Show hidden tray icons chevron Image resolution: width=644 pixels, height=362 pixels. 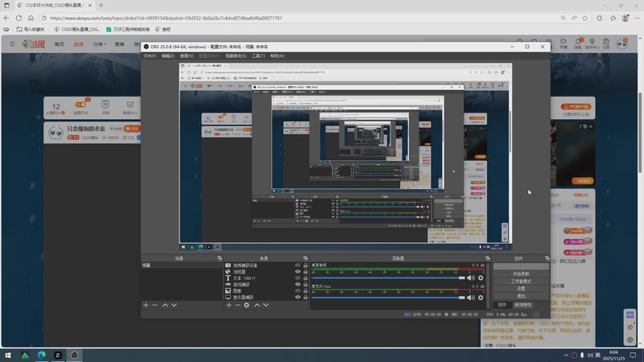point(566,355)
